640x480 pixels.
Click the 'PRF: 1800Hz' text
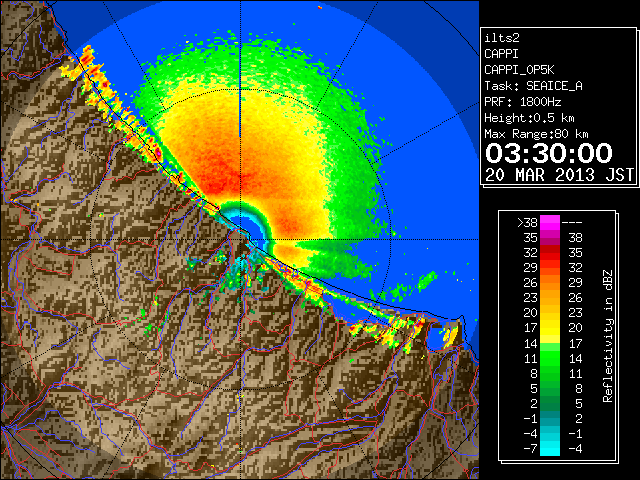point(523,102)
